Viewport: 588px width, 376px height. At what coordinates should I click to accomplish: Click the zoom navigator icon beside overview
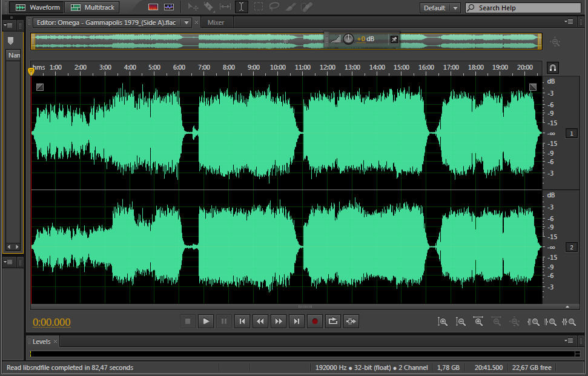[x=555, y=42]
